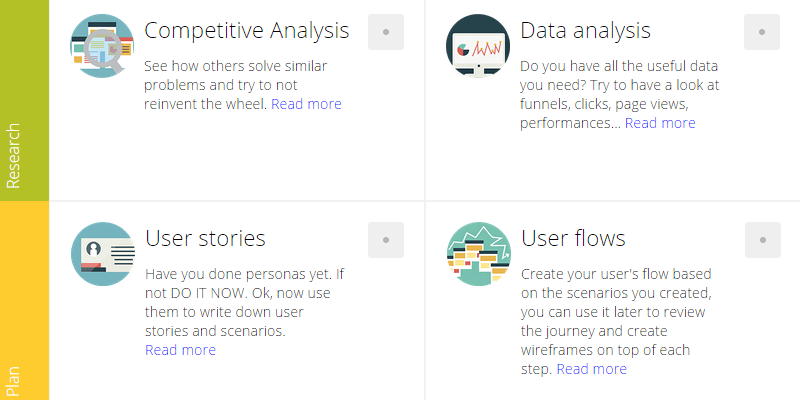Click the User flows sticky notes icon
Viewport: 800px width, 400px height.
(x=477, y=254)
